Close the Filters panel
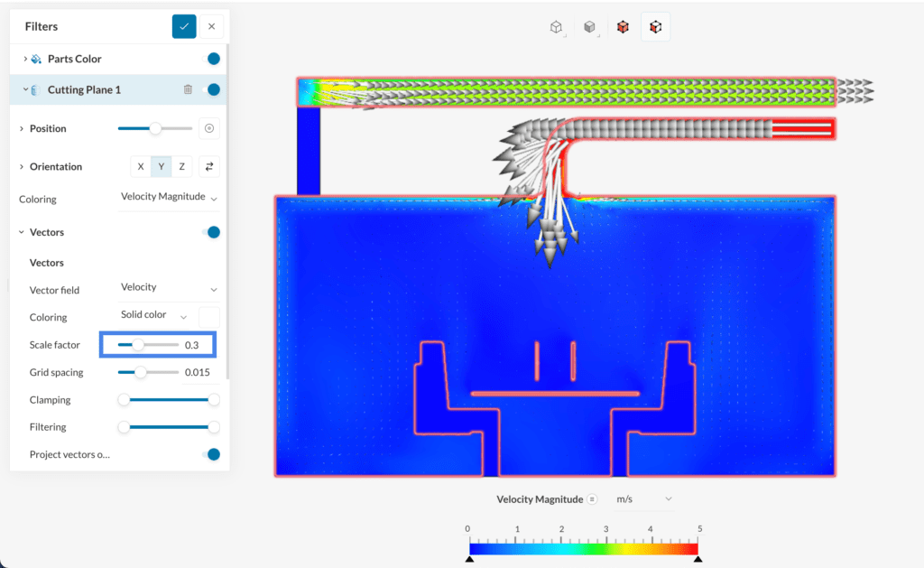 pyautogui.click(x=211, y=26)
